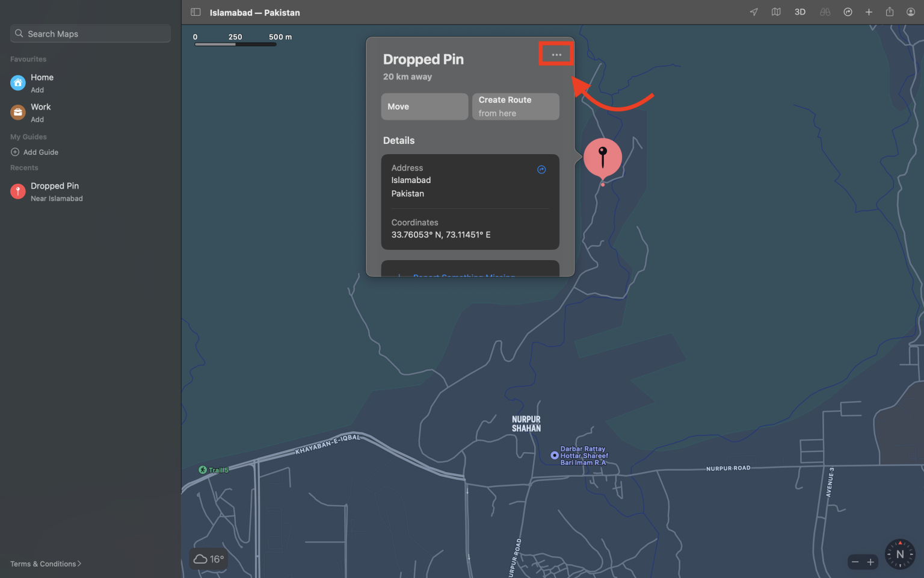Viewport: 924px width, 578px height.
Task: Click the plus icon to add a place
Action: (x=869, y=11)
